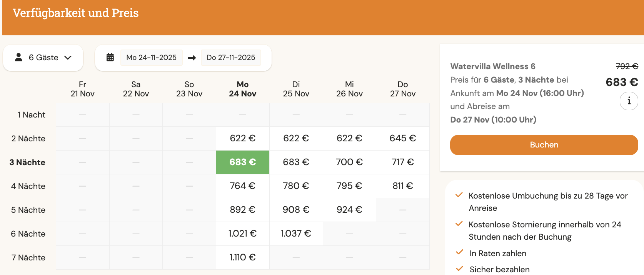Click the calendar icon in the date picker
This screenshot has height=275, width=644.
[110, 58]
